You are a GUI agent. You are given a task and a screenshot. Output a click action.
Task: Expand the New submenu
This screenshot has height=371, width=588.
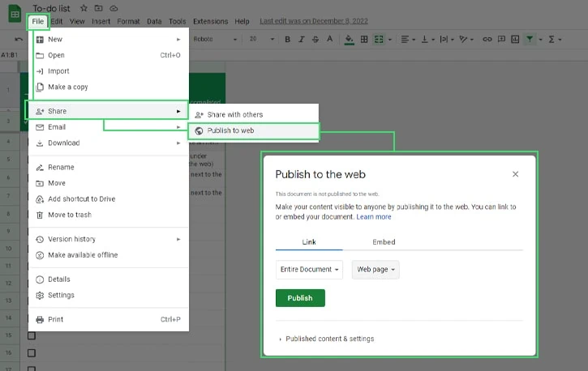coord(109,40)
